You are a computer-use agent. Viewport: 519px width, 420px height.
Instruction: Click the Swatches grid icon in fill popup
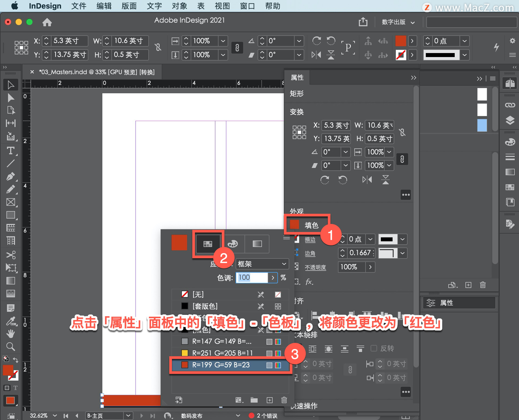click(x=208, y=244)
